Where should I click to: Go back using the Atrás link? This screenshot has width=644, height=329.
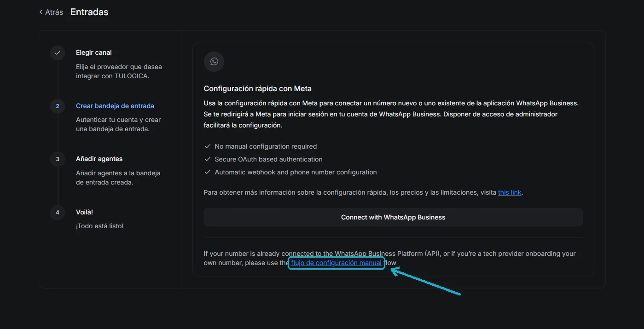(x=51, y=12)
